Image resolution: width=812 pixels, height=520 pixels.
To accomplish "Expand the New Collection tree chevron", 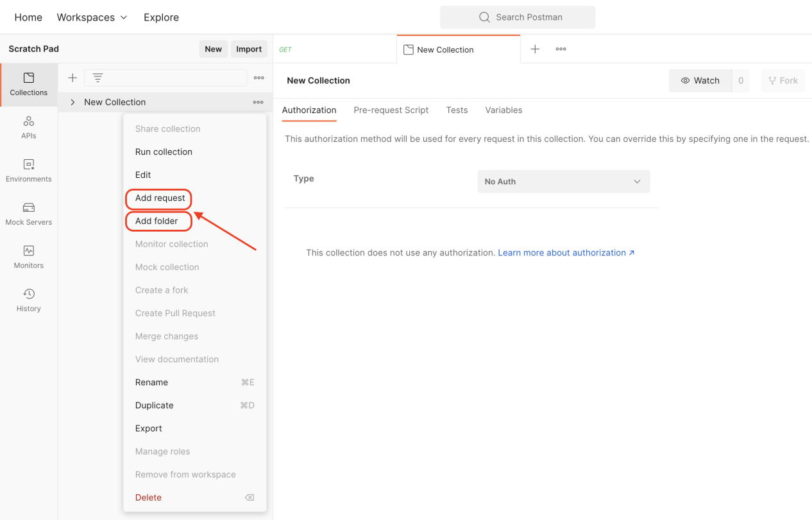I will tap(72, 102).
